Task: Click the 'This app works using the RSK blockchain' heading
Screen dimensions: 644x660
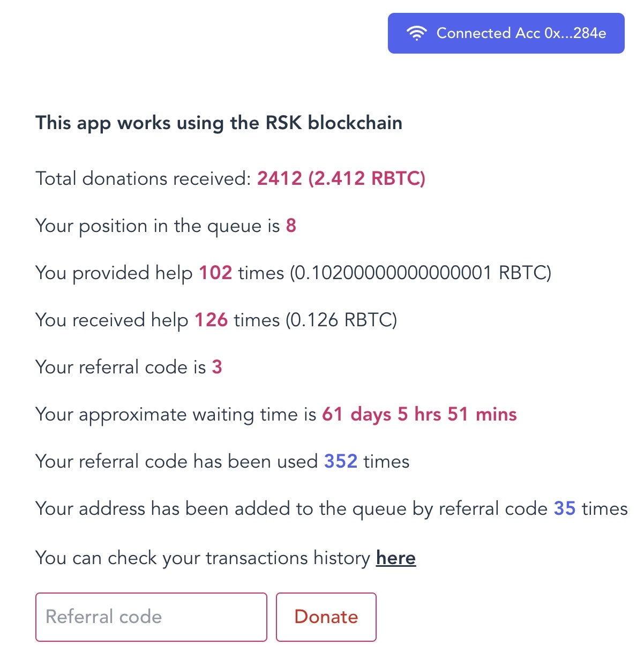Action: (x=219, y=123)
